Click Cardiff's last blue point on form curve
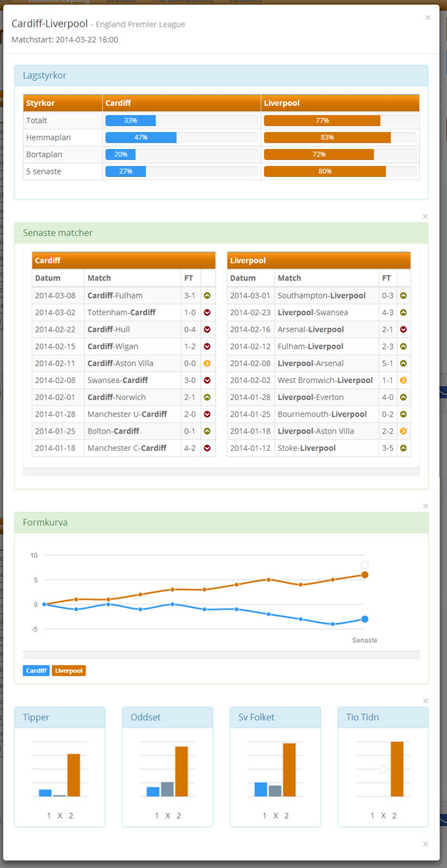The height and width of the screenshot is (868, 447). point(365,619)
